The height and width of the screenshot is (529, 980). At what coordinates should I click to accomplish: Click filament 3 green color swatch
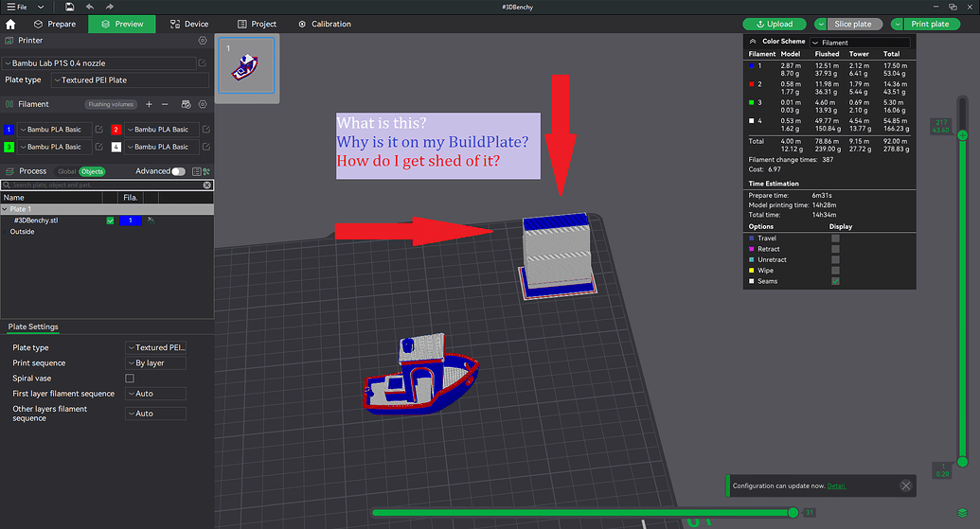pos(9,147)
